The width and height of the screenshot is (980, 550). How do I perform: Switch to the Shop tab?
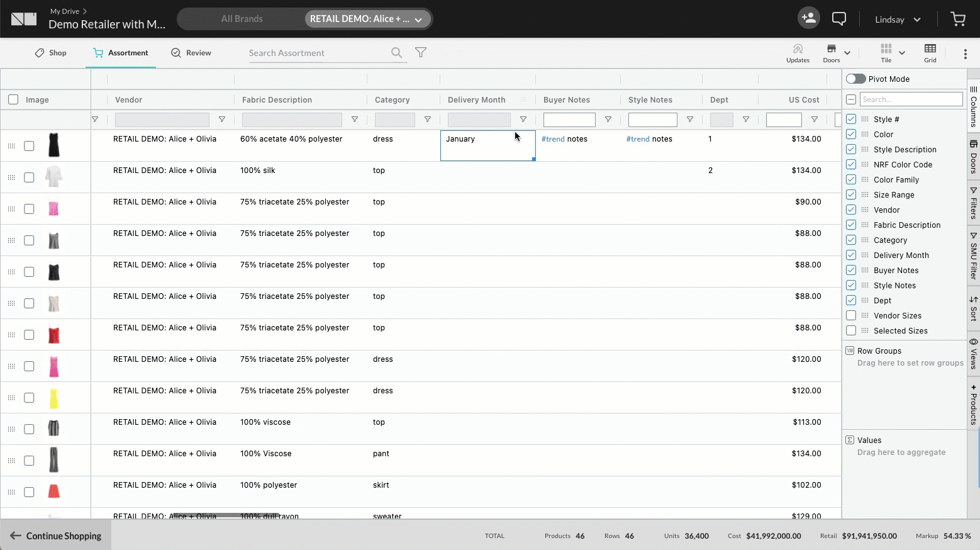(x=50, y=53)
